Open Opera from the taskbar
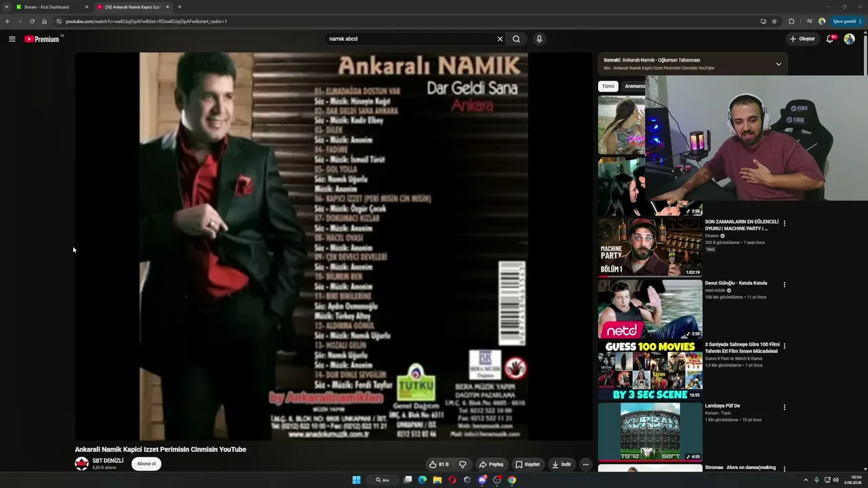868x488 pixels. click(452, 480)
